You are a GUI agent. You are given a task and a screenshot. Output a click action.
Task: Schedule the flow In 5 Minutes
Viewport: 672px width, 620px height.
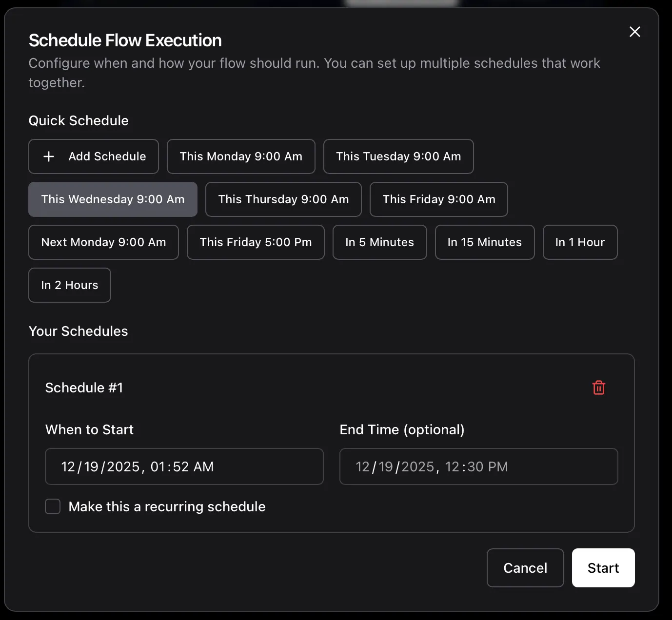379,242
